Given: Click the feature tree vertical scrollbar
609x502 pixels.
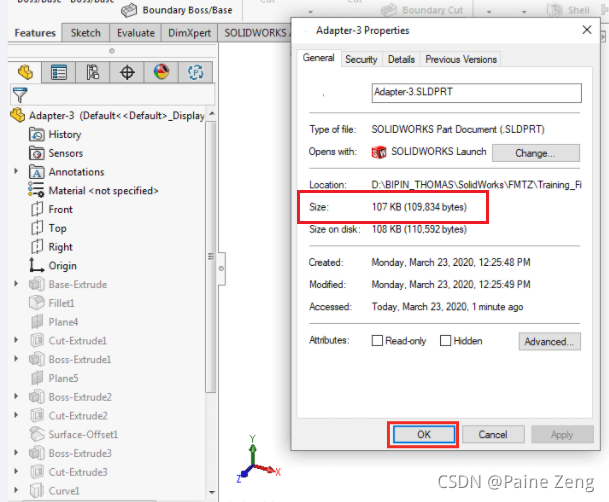Looking at the screenshot, I should (211, 256).
